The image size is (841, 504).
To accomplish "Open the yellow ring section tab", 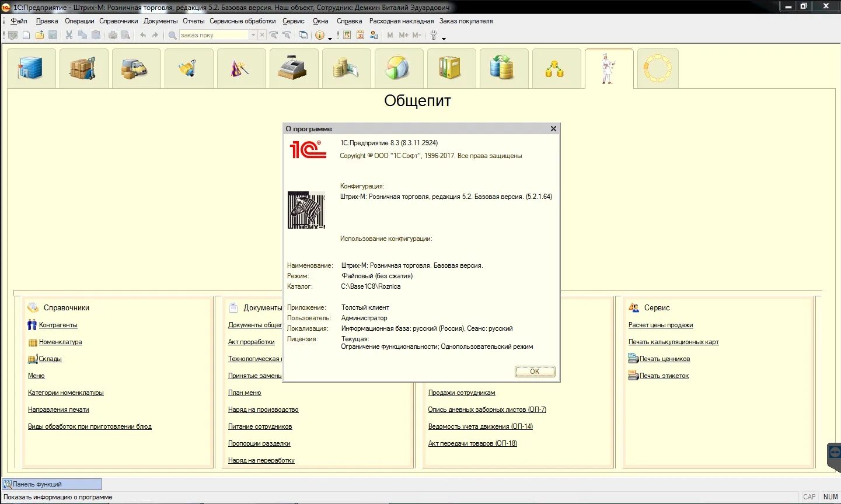I will tap(658, 68).
